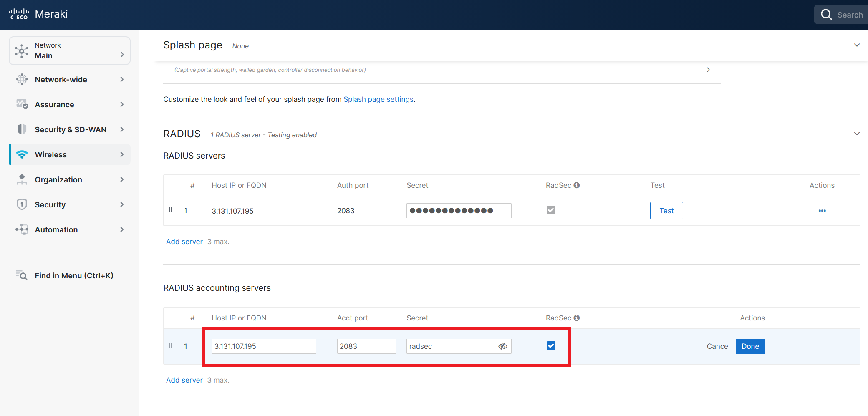The width and height of the screenshot is (868, 416).
Task: Click RadSec info icon in accounting servers header
Action: click(577, 318)
